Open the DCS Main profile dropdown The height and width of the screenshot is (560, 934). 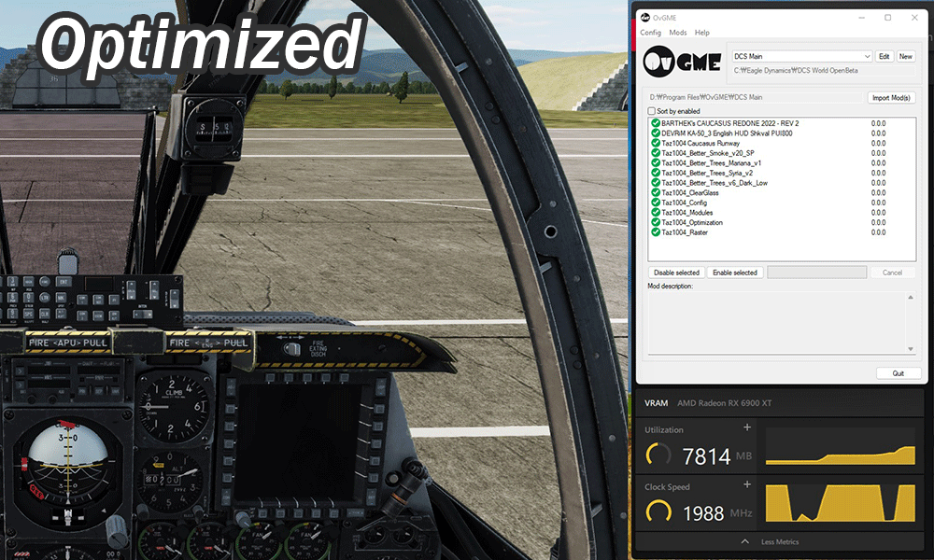(802, 57)
